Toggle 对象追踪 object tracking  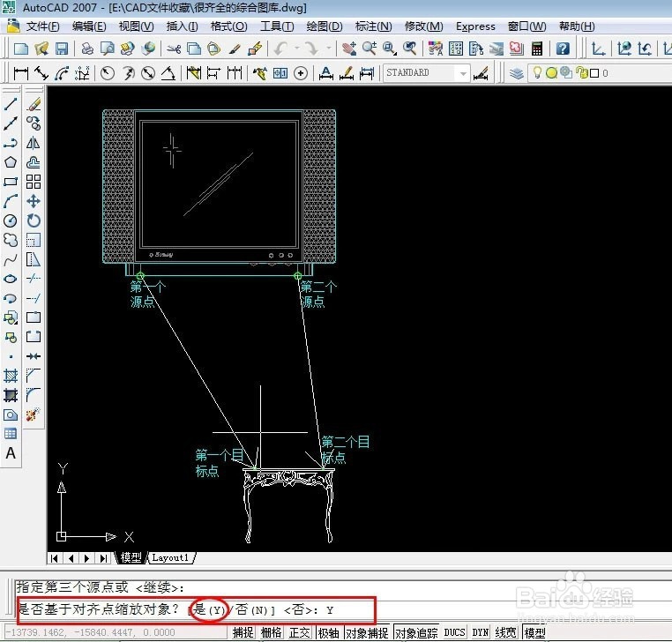[x=416, y=632]
